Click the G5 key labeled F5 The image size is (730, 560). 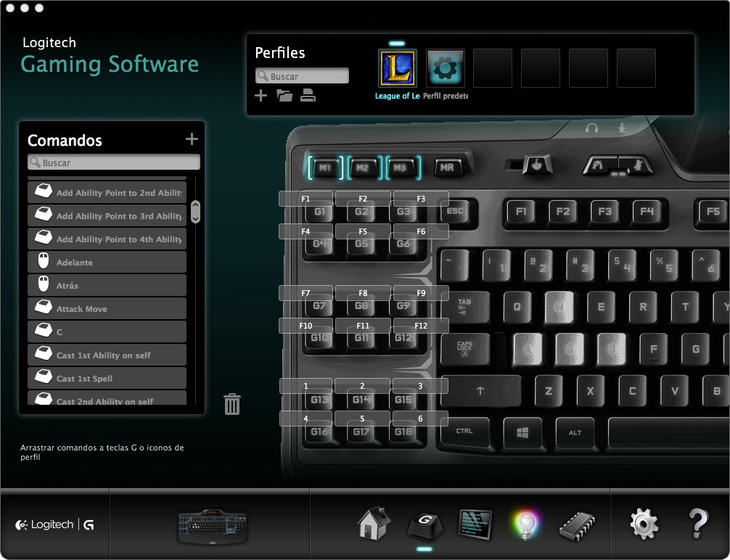click(361, 244)
